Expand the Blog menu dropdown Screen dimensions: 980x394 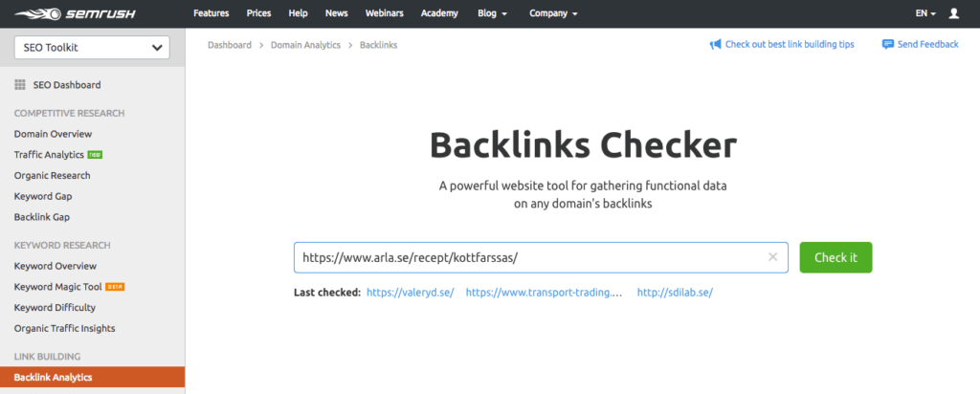[x=494, y=14]
